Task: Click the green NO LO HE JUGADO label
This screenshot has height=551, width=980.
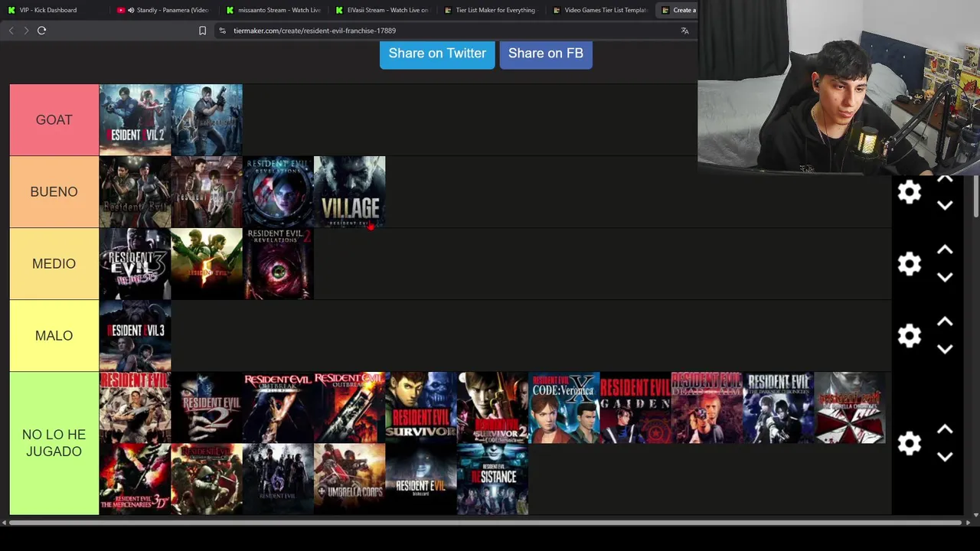Action: [x=54, y=443]
